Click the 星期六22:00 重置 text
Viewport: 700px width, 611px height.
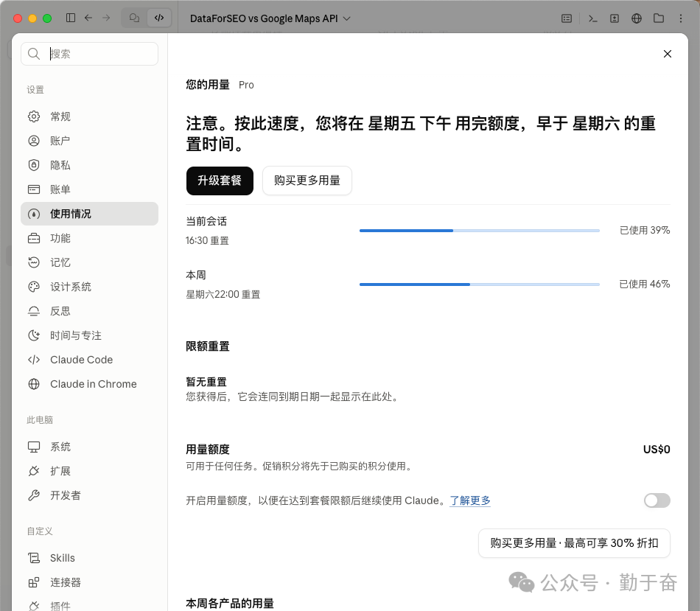223,294
